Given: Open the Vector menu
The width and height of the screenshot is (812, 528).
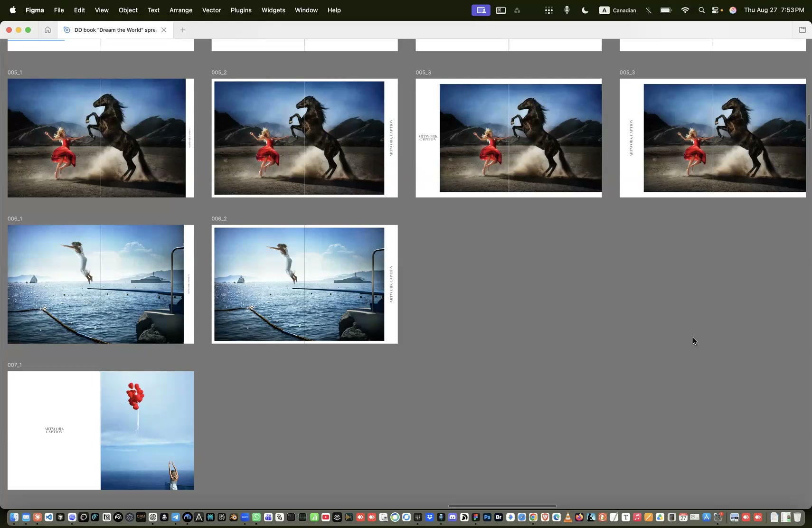Looking at the screenshot, I should (x=212, y=10).
